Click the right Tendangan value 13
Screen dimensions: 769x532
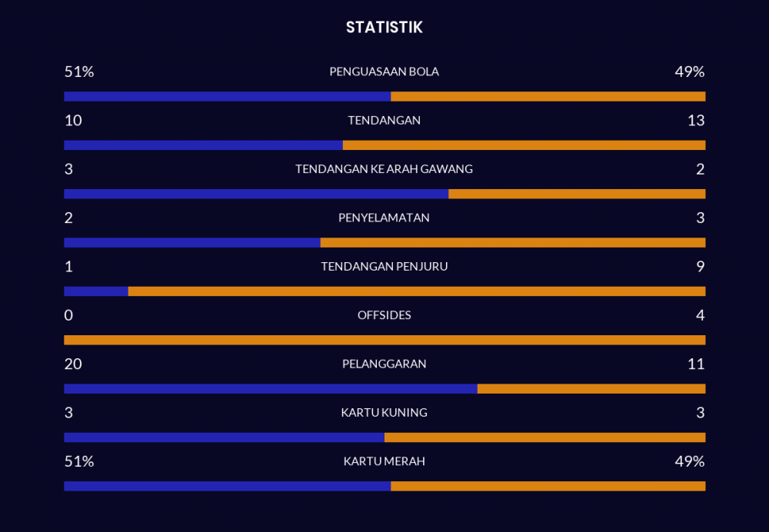(x=696, y=121)
